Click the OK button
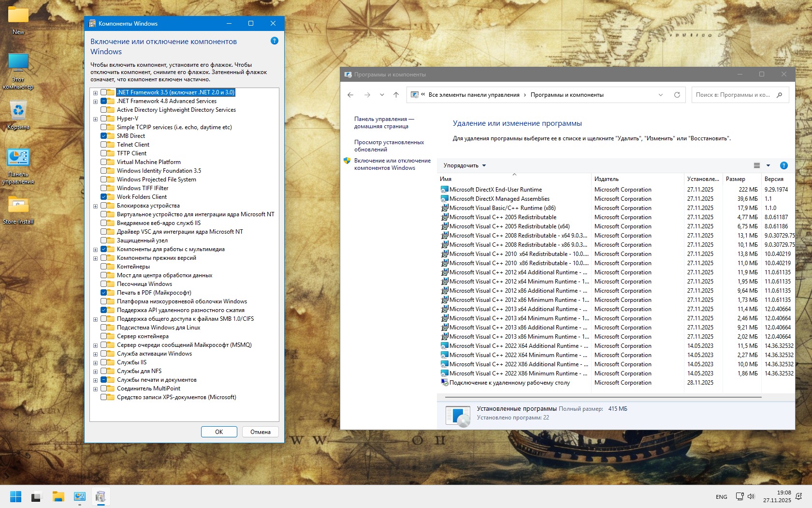Screen dimensions: 812x508 pos(219,432)
